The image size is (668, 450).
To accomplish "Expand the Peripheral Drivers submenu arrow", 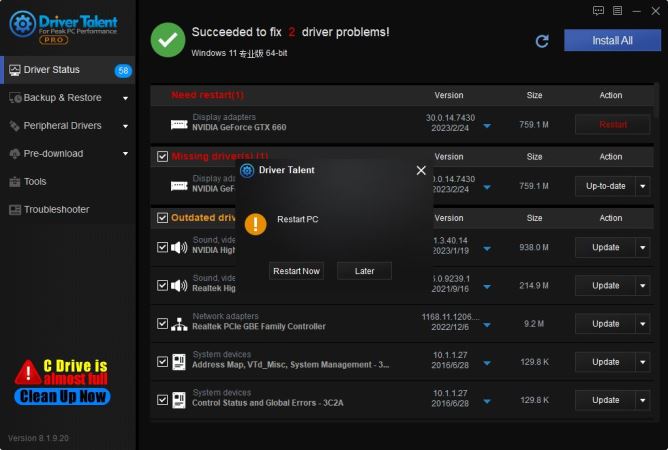I will 125,126.
